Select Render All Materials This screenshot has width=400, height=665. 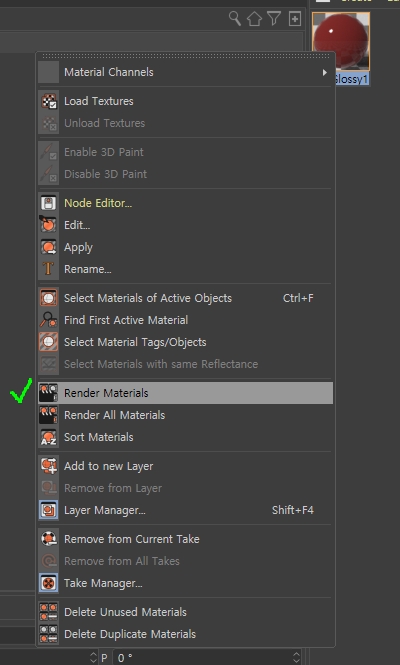185,415
